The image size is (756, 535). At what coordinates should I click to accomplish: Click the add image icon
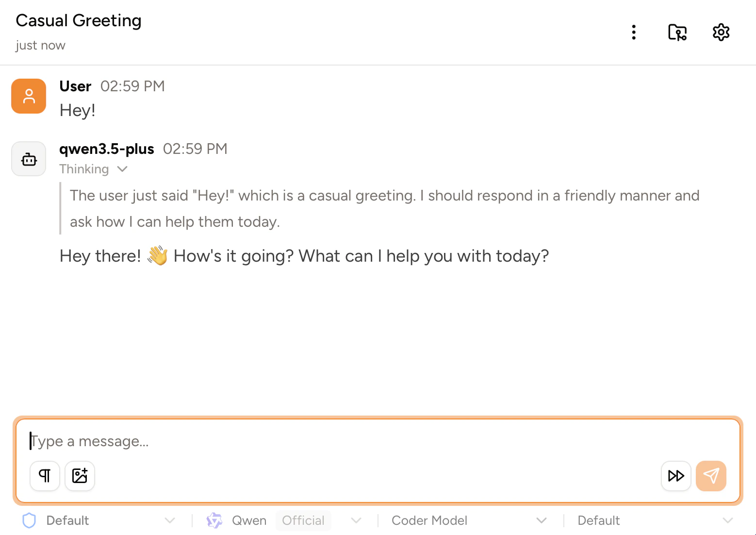tap(80, 476)
